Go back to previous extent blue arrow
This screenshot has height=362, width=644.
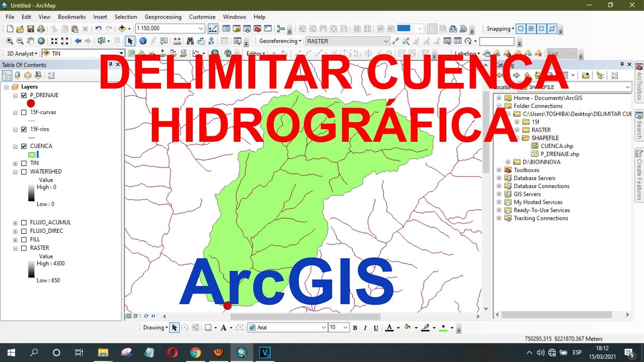click(x=77, y=41)
